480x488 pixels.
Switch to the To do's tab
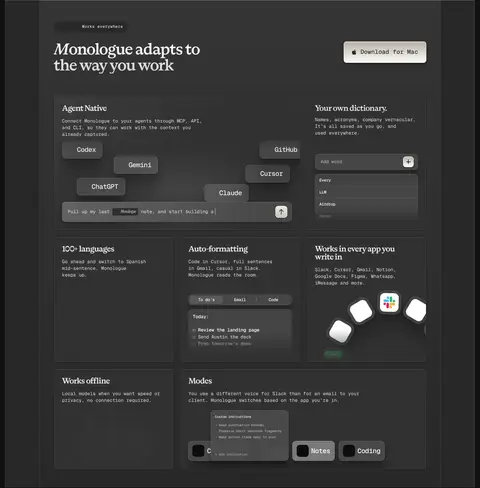pos(206,300)
